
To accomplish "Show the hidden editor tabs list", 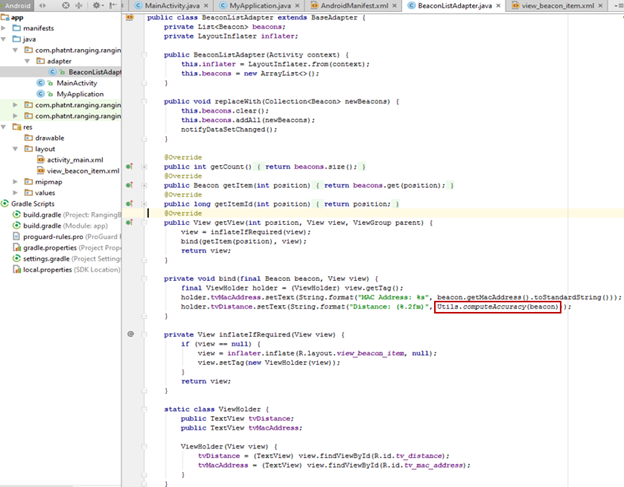I will [x=618, y=6].
